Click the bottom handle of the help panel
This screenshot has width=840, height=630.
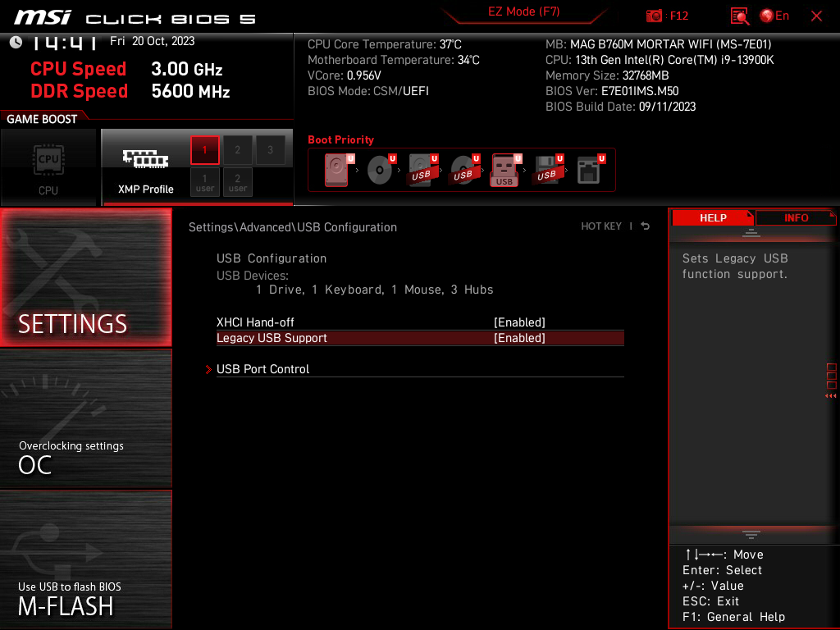click(x=751, y=534)
